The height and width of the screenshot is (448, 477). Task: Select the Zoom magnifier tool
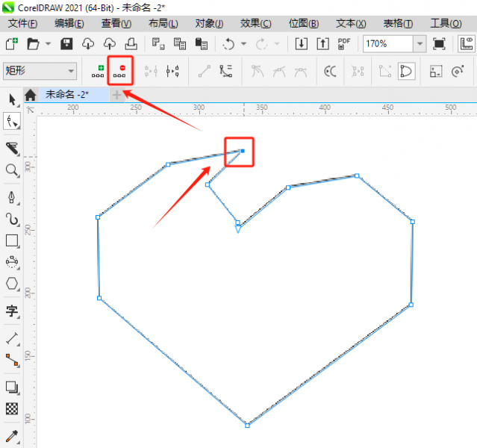12,170
